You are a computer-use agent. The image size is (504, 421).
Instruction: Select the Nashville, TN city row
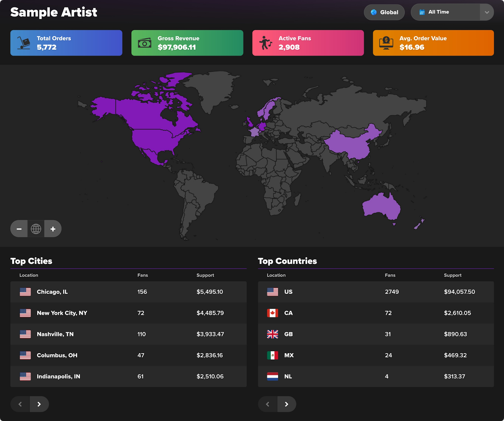[x=128, y=334]
